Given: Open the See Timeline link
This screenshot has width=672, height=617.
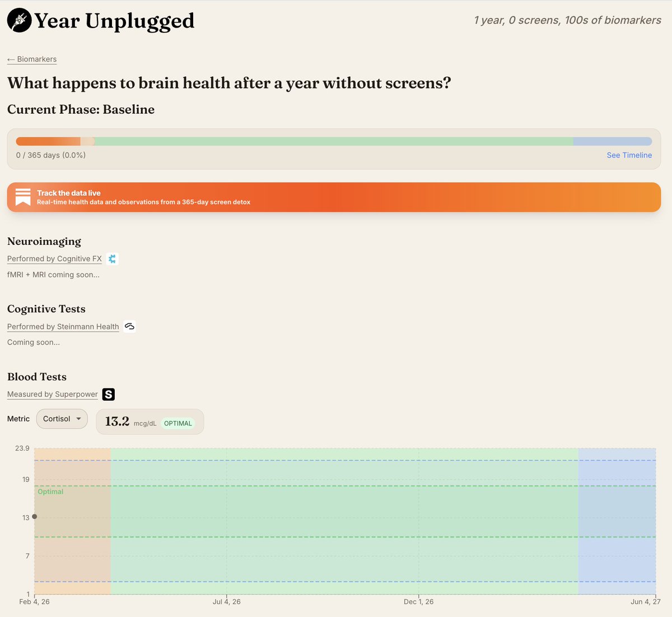Looking at the screenshot, I should [629, 155].
